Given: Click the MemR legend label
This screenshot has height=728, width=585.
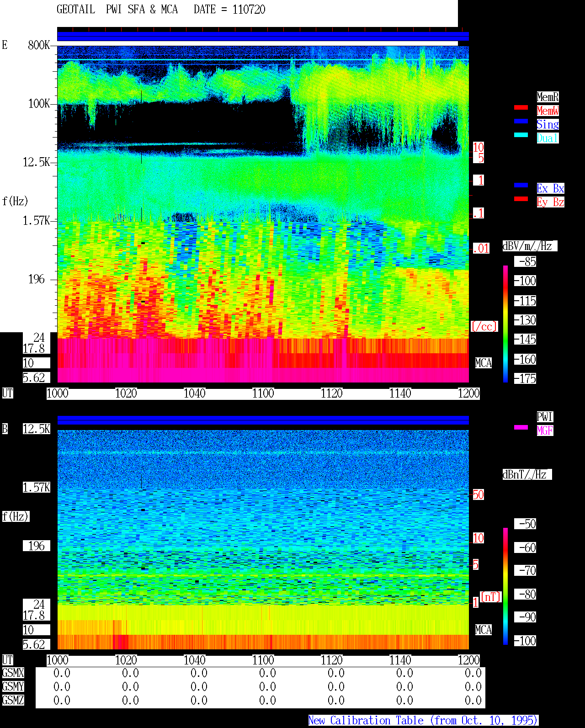Looking at the screenshot, I should [x=548, y=97].
